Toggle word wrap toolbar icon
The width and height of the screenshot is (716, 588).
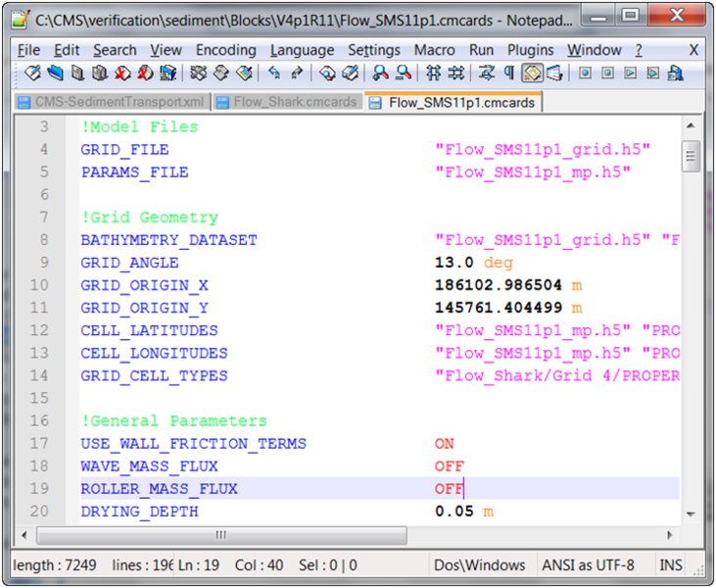[x=487, y=73]
